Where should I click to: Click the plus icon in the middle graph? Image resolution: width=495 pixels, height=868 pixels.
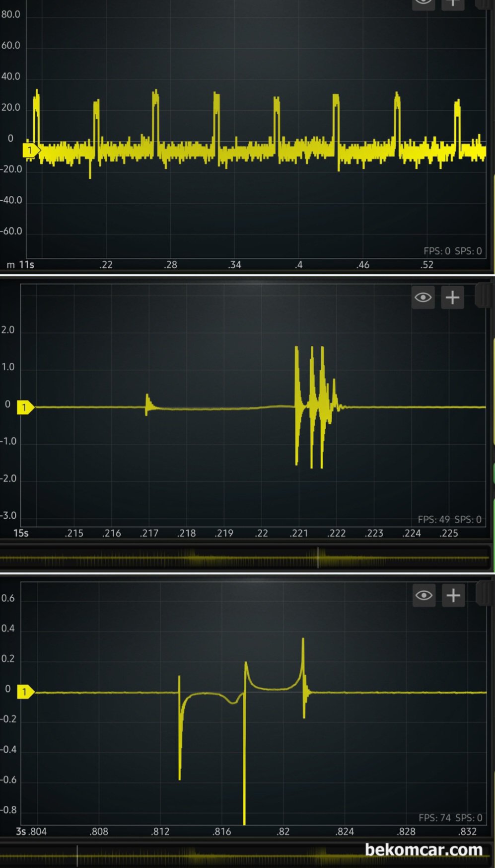pos(452,298)
